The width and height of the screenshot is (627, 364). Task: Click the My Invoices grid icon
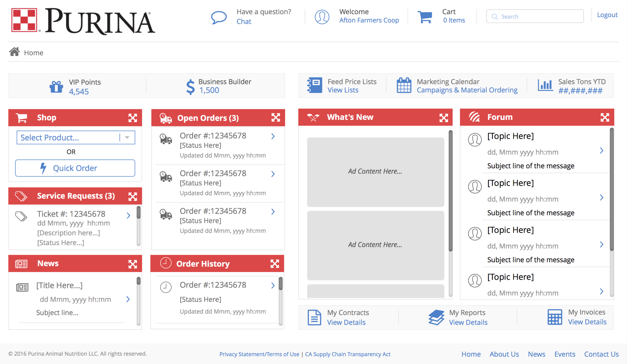555,317
